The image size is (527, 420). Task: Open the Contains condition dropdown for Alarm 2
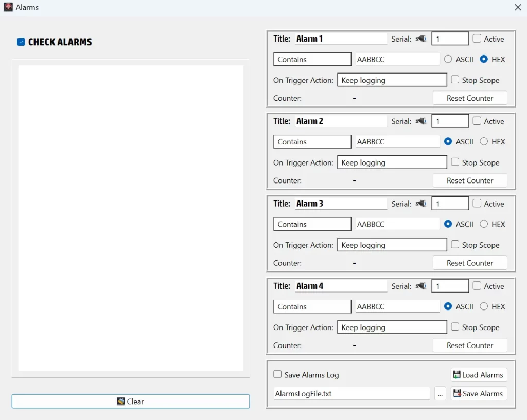[x=312, y=142]
